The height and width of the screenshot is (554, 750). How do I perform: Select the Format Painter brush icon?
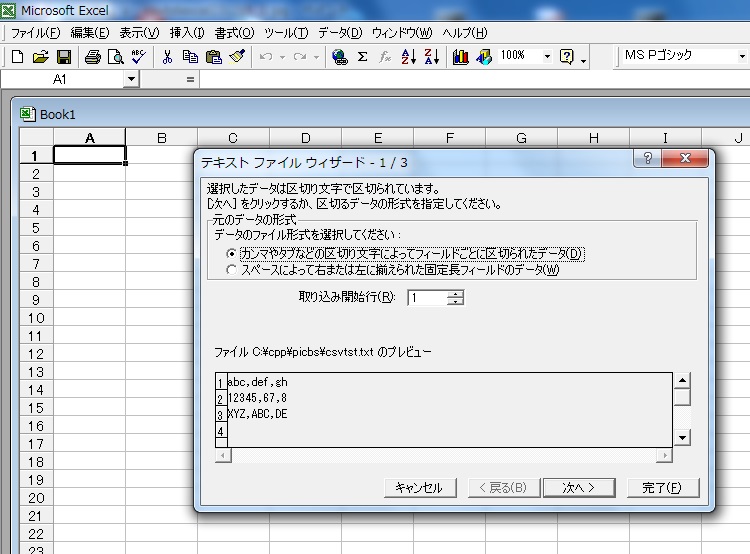click(x=237, y=57)
